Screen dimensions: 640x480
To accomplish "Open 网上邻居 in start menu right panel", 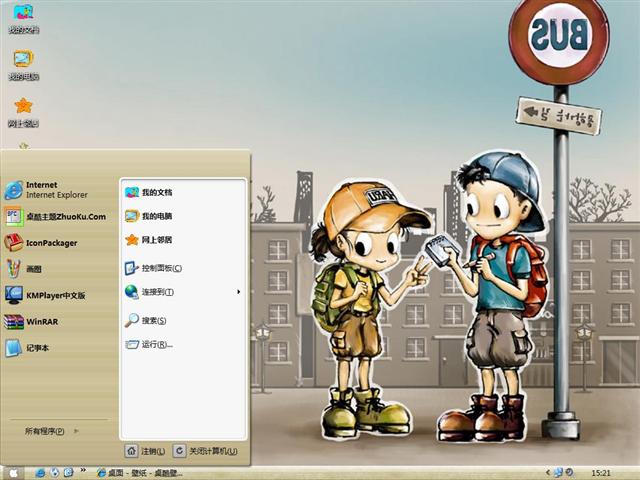I will click(x=149, y=240).
